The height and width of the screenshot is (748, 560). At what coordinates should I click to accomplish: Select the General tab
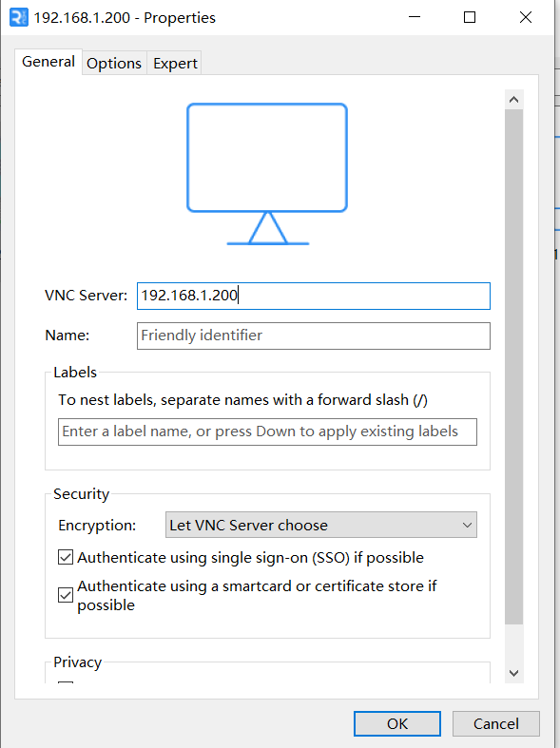click(x=48, y=62)
